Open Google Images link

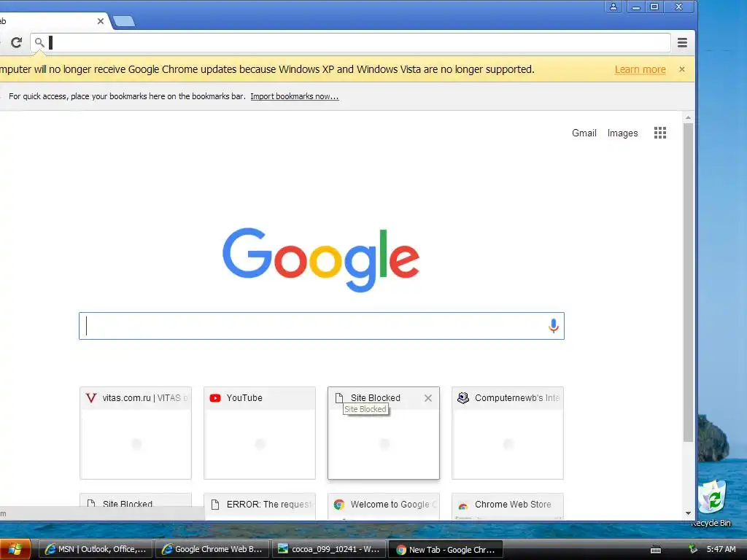coord(622,133)
